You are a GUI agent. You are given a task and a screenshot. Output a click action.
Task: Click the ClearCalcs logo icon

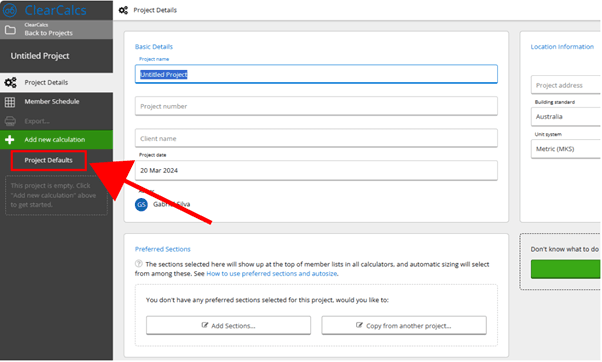click(10, 10)
